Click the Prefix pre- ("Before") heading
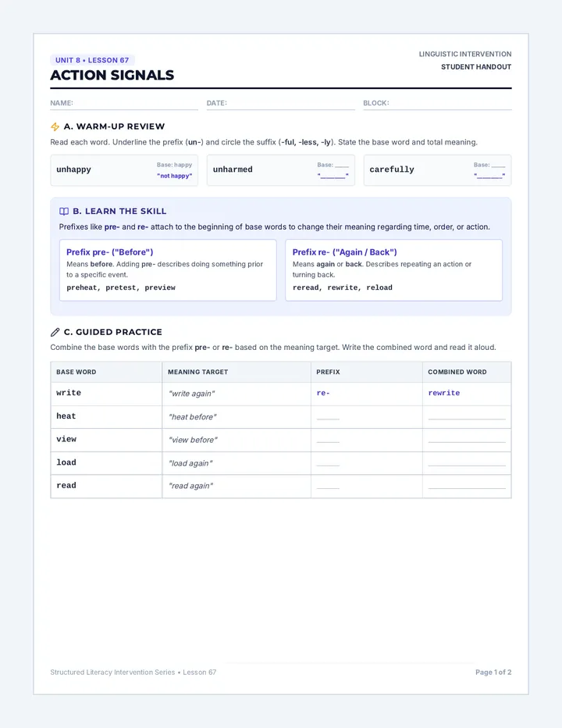Image resolution: width=562 pixels, height=728 pixels. click(109, 252)
